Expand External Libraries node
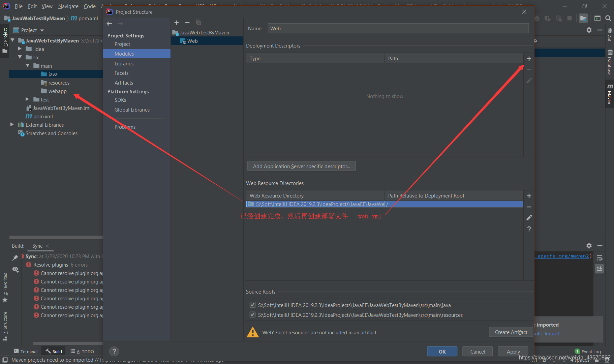The width and height of the screenshot is (614, 364). (x=12, y=125)
